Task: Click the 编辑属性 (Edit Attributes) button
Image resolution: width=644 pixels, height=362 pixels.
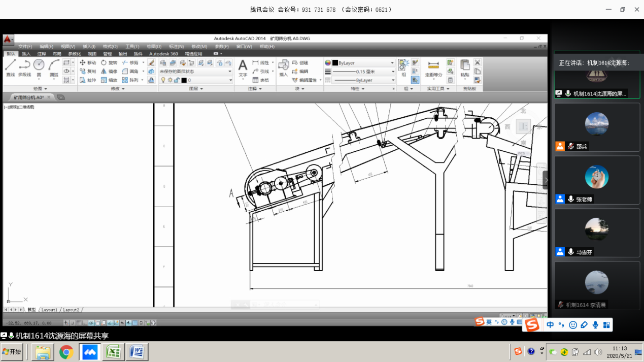Action: (304, 80)
